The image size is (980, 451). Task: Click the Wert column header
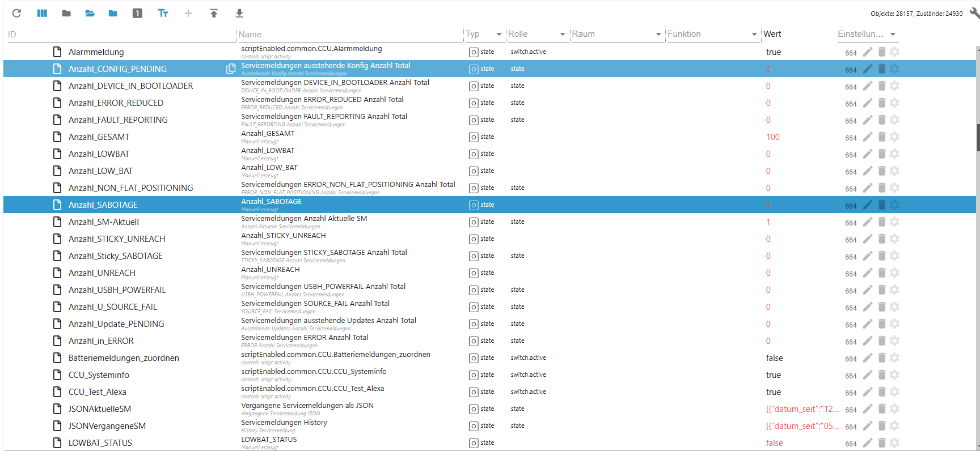tap(772, 34)
